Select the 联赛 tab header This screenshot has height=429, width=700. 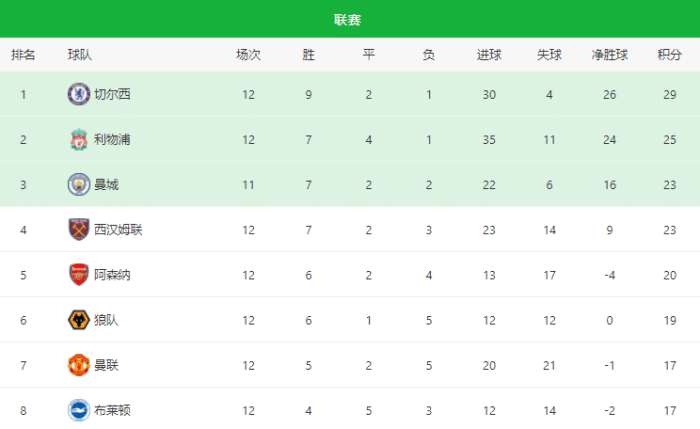click(x=348, y=19)
